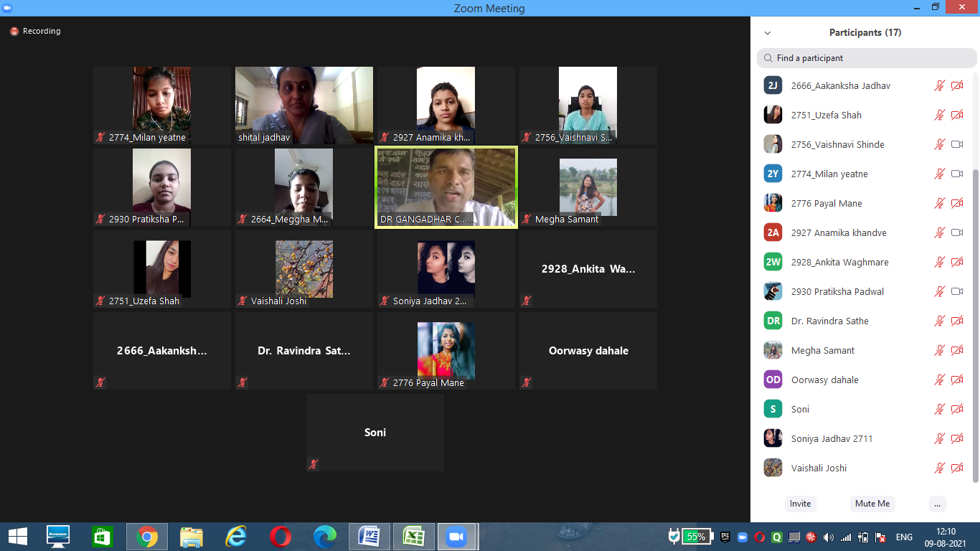The width and height of the screenshot is (980, 551).
Task: Toggle video for 2927 Anamika khandve
Action: (x=956, y=232)
